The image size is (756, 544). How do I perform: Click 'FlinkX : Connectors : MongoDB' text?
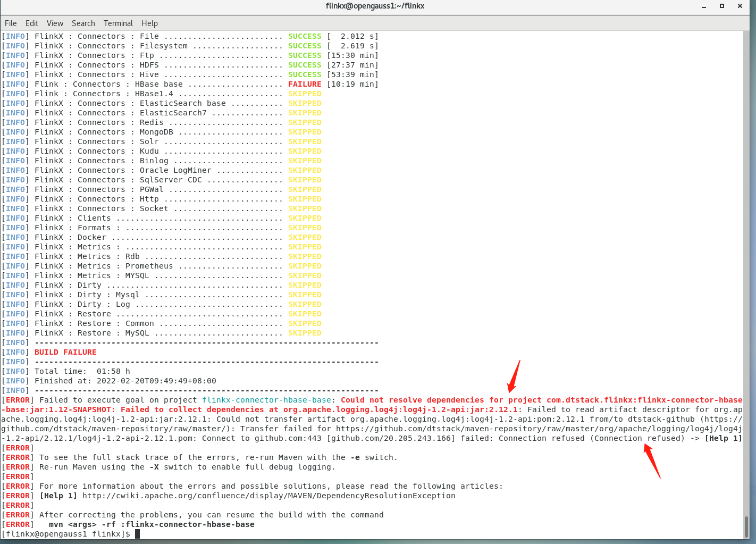[104, 132]
